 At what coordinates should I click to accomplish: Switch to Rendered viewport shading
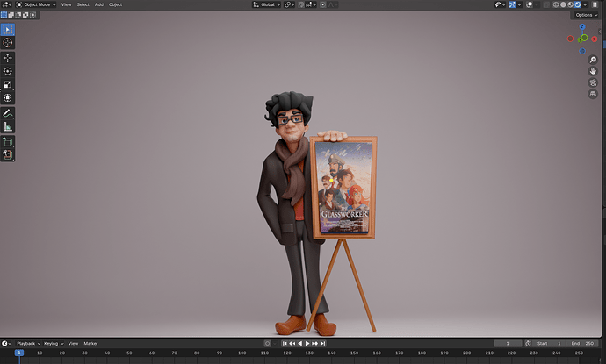(x=578, y=4)
